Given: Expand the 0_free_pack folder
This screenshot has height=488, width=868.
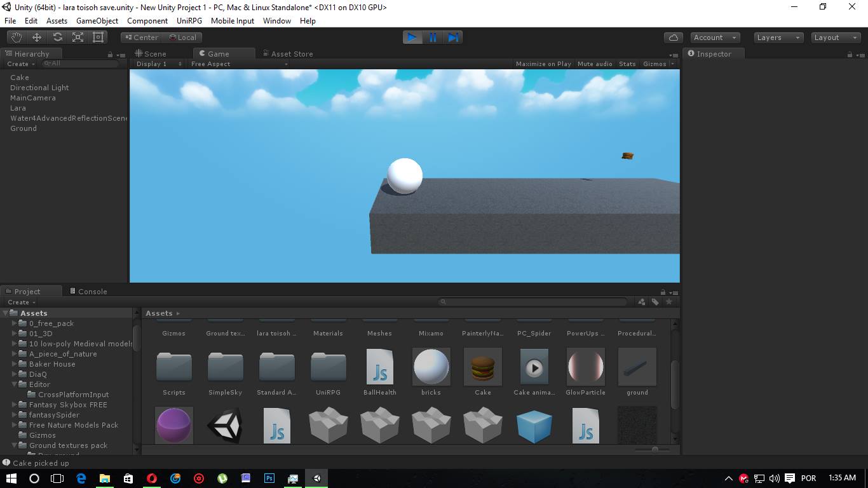Looking at the screenshot, I should point(15,323).
